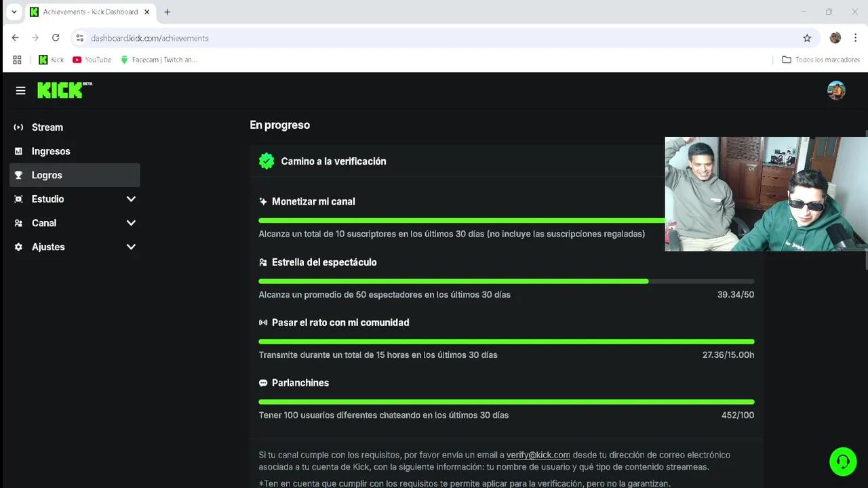
Task: Open the Todos los marcadores folder
Action: pyautogui.click(x=821, y=60)
